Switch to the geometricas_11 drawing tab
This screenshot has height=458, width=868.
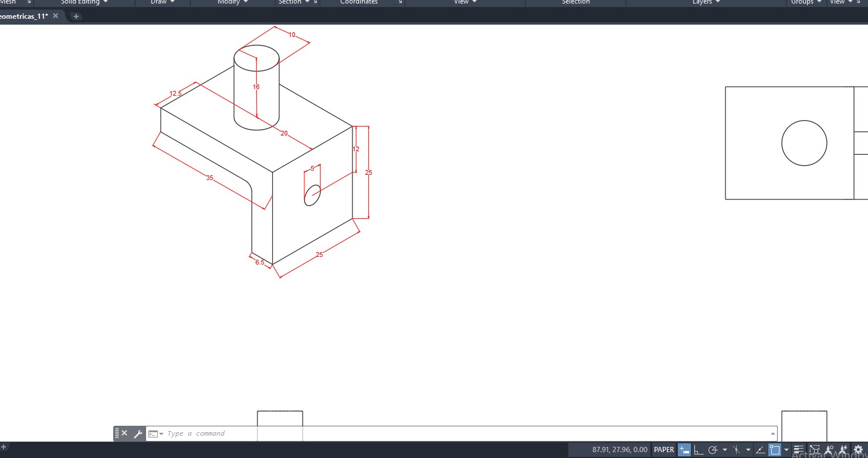click(25, 16)
